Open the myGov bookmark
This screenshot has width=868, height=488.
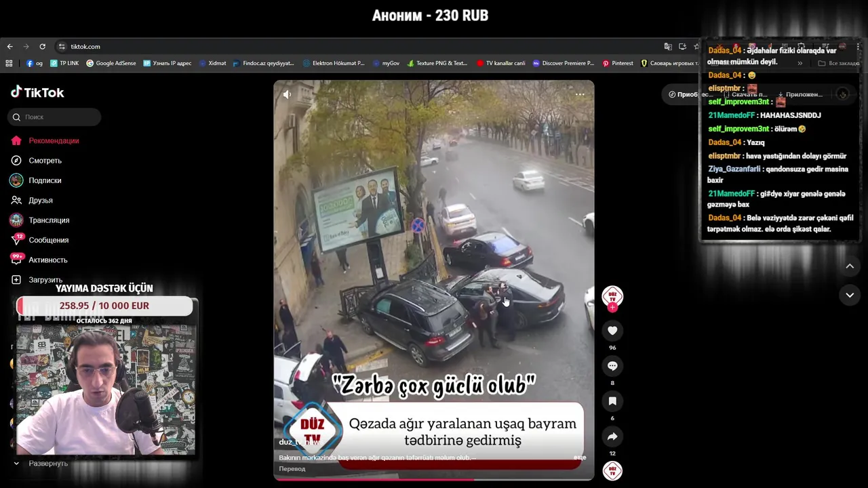(x=387, y=63)
